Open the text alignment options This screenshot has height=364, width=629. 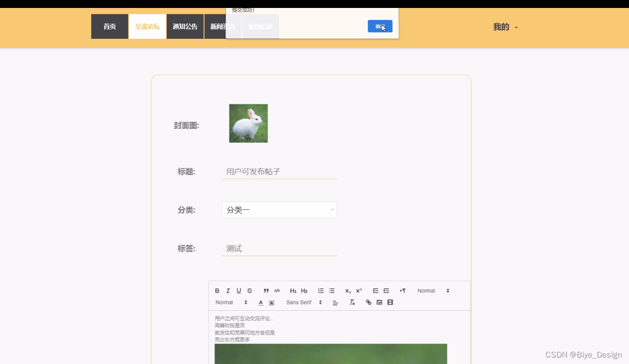click(x=335, y=302)
